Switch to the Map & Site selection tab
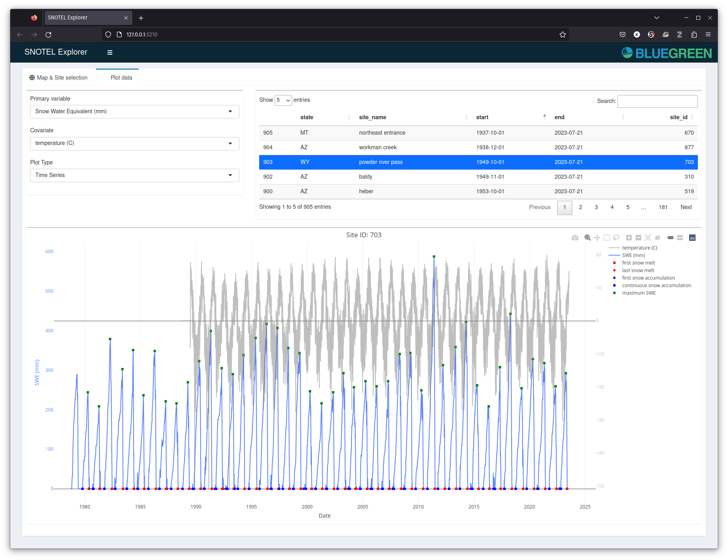The height and width of the screenshot is (560, 728). click(59, 78)
